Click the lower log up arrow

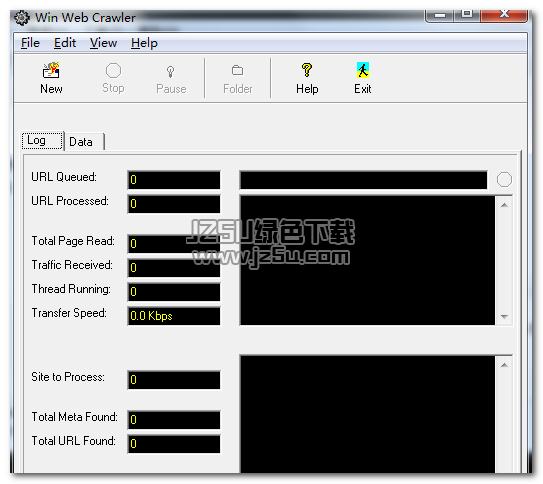(x=504, y=365)
